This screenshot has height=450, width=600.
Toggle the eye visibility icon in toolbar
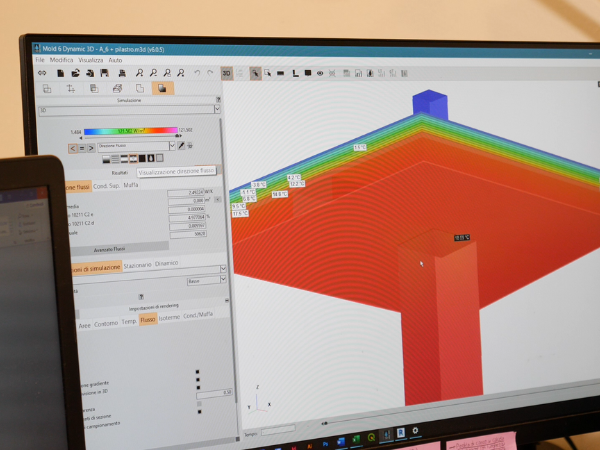pos(320,73)
